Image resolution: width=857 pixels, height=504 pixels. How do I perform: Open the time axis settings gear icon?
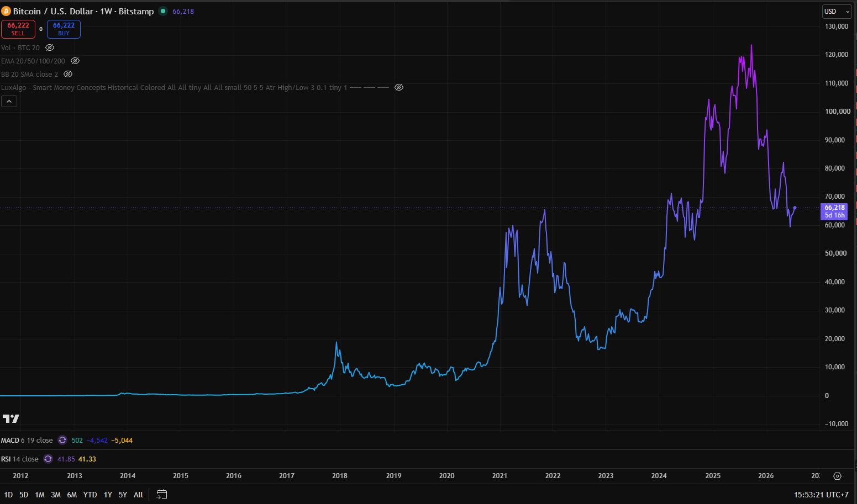[837, 476]
